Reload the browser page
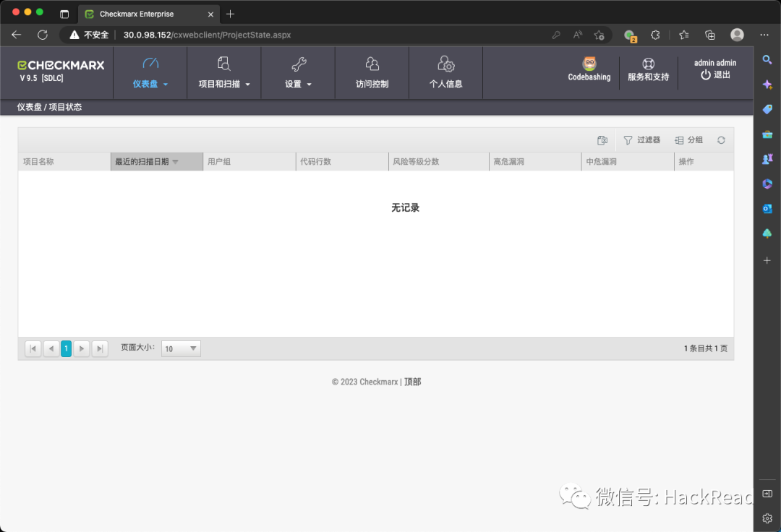This screenshot has width=781, height=532. point(43,35)
